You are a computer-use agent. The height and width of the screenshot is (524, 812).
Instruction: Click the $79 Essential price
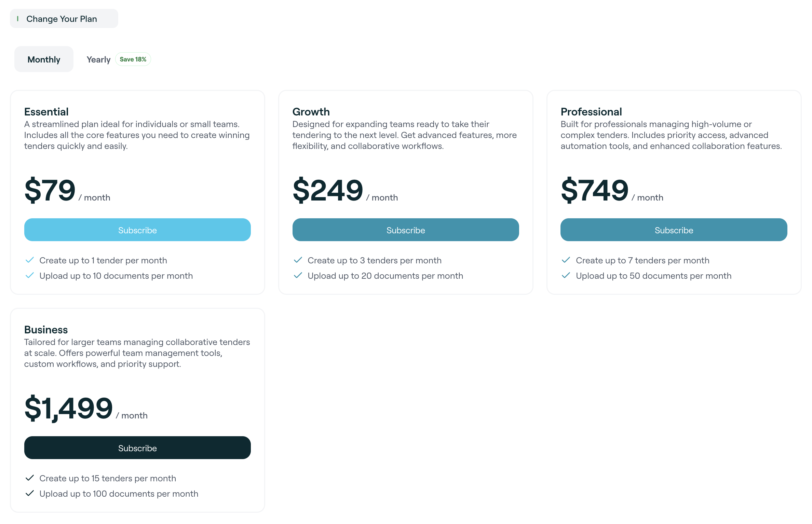[50, 190]
